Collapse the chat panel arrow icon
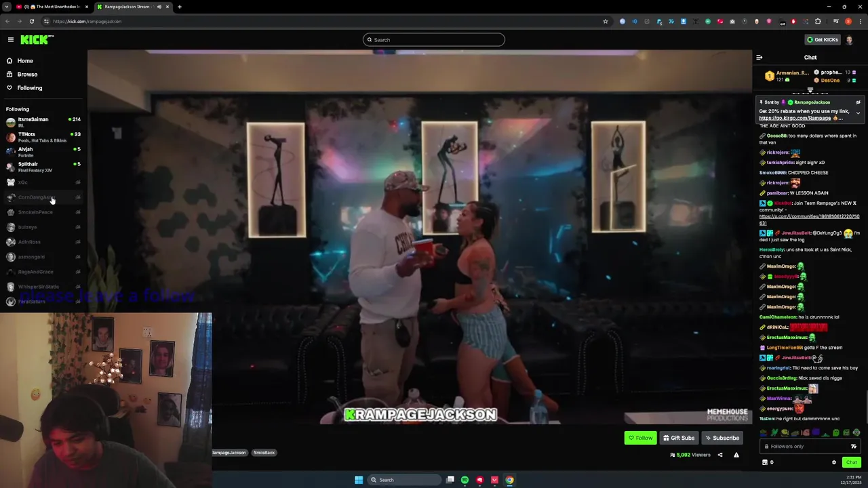Image resolution: width=868 pixels, height=488 pixels. [759, 58]
